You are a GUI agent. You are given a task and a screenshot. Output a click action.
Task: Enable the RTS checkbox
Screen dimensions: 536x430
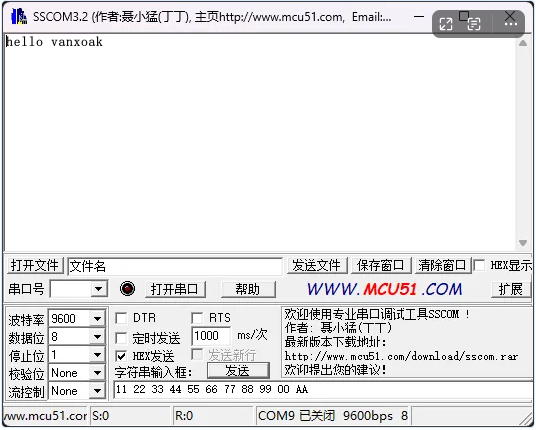pyautogui.click(x=197, y=318)
